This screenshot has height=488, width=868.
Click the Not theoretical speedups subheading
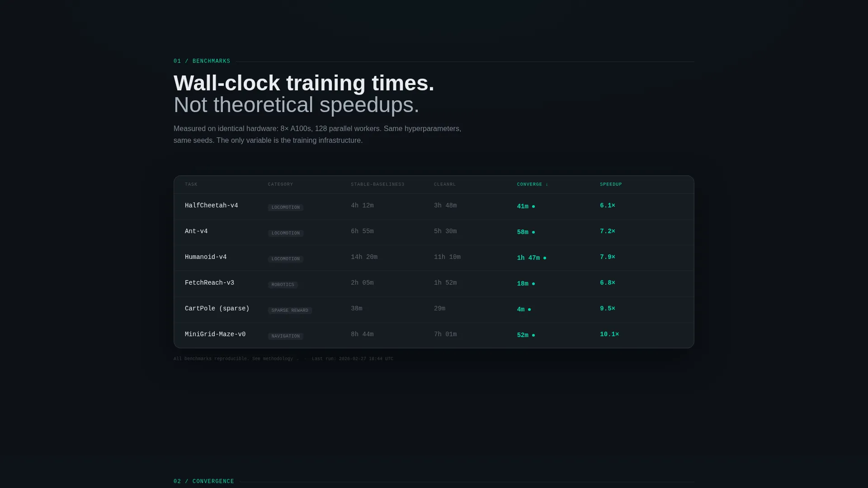pyautogui.click(x=297, y=105)
